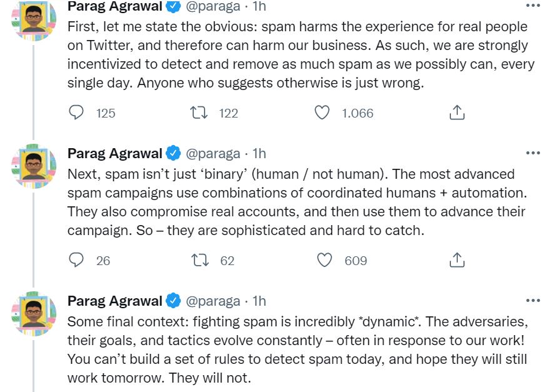Open Parag Agrawal's name in third tweet
This screenshot has height=392, width=551.
click(114, 301)
